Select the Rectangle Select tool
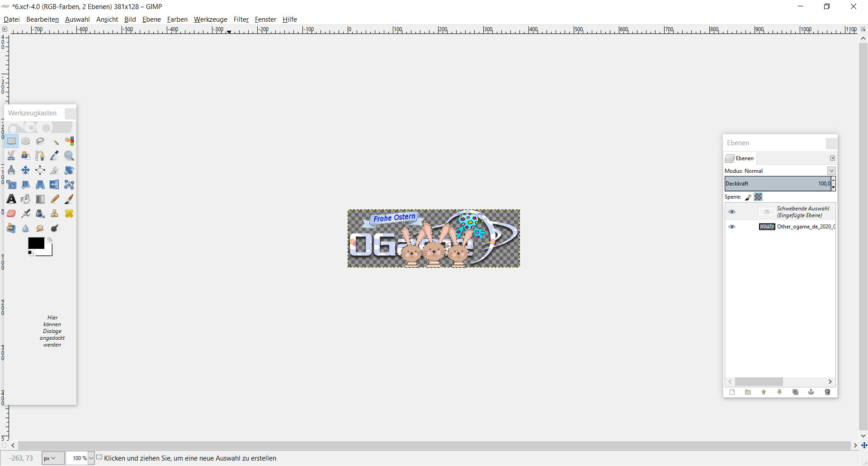 (11, 141)
